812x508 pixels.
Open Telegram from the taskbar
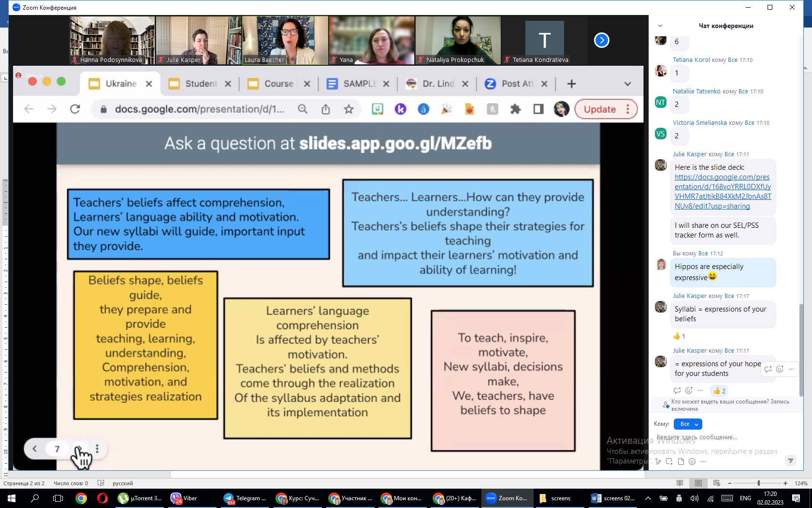245,498
